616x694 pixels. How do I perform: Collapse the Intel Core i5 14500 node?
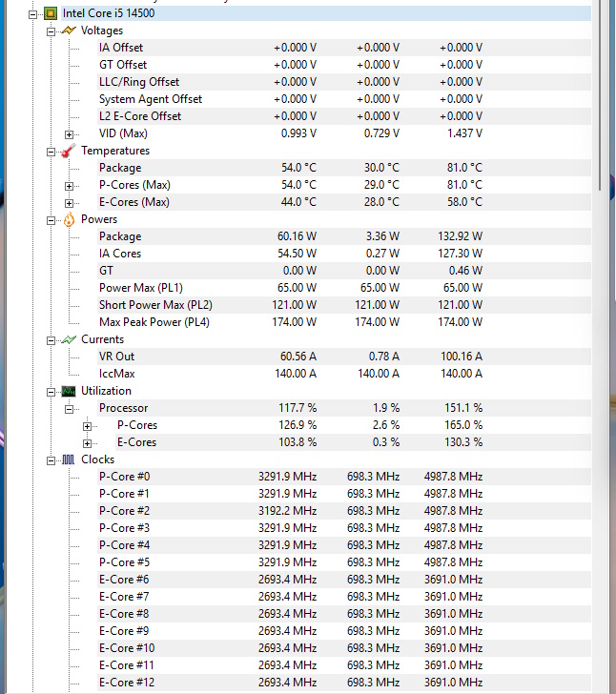pyautogui.click(x=33, y=13)
